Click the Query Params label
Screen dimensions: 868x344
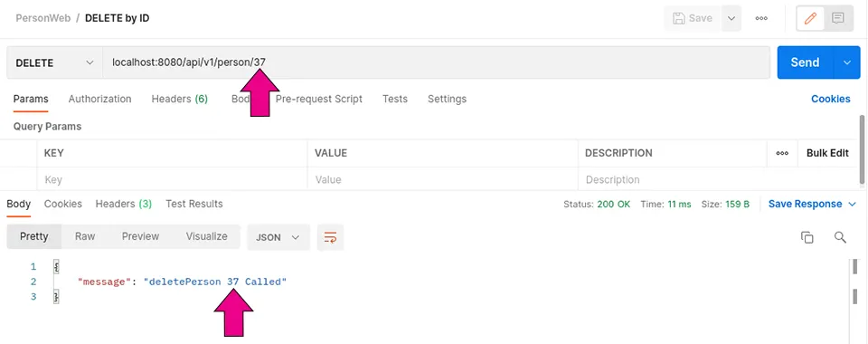[x=47, y=127]
